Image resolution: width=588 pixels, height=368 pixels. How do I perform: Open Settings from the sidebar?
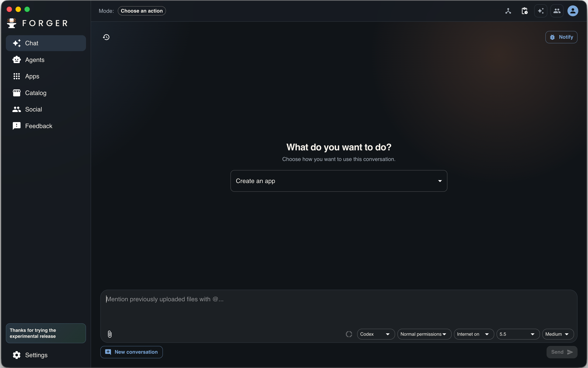[46, 355]
